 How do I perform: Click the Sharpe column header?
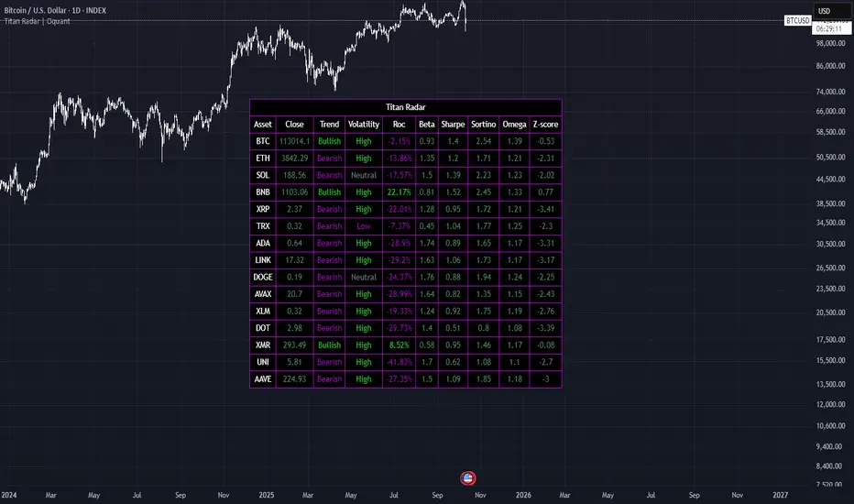click(454, 125)
